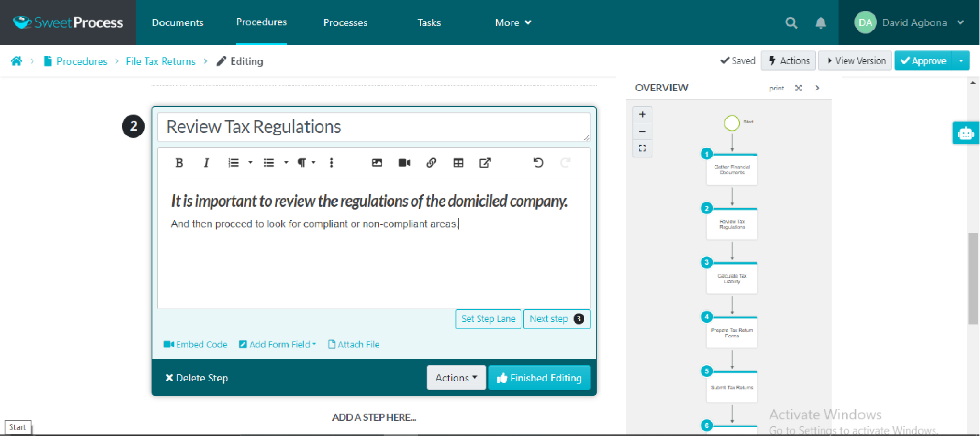This screenshot has height=437, width=980.
Task: Insert an image into the step
Action: click(x=377, y=163)
